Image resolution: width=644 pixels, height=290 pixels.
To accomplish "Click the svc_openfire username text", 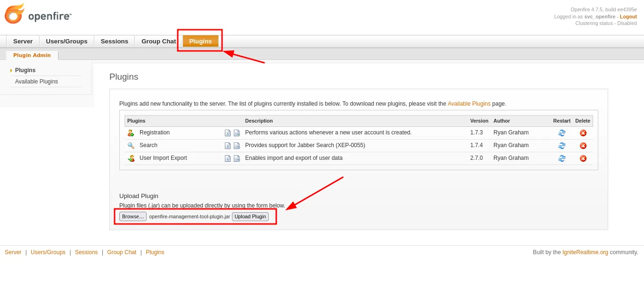I will [x=600, y=17].
